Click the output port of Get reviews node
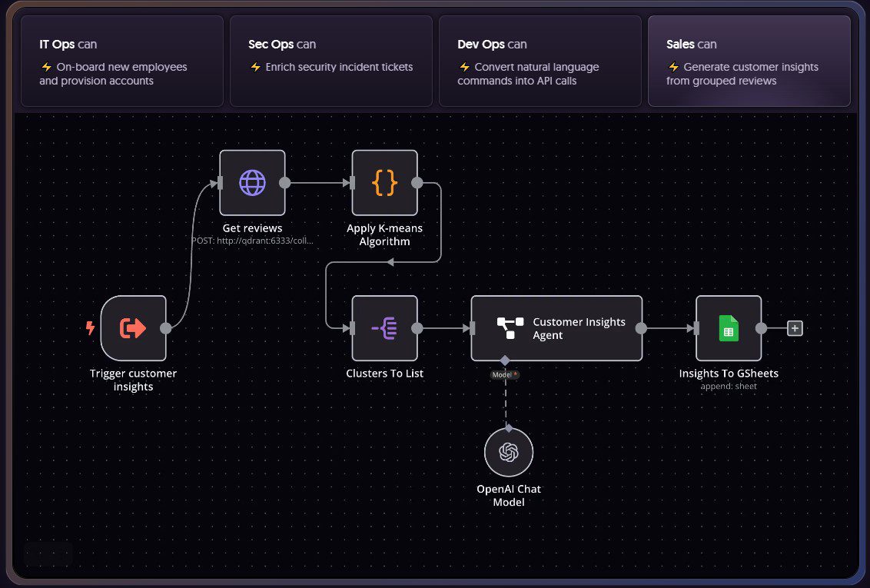The height and width of the screenshot is (588, 870). point(284,183)
